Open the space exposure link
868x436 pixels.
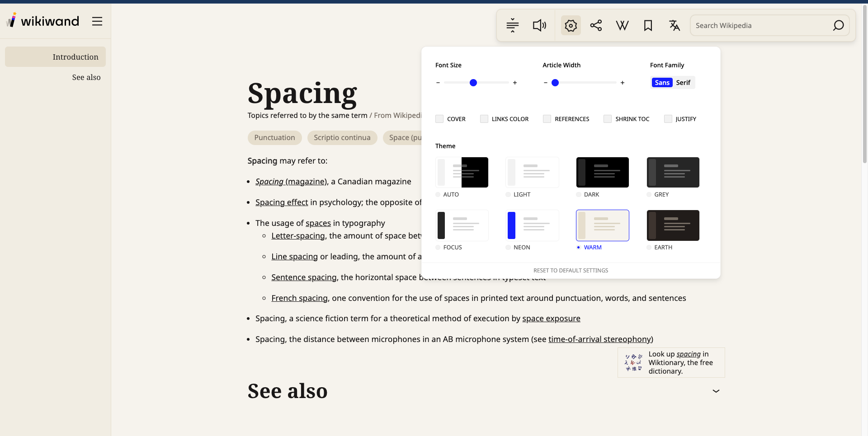(551, 319)
